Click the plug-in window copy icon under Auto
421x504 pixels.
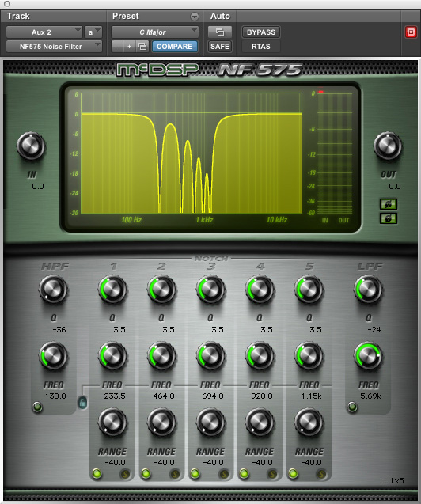point(220,32)
